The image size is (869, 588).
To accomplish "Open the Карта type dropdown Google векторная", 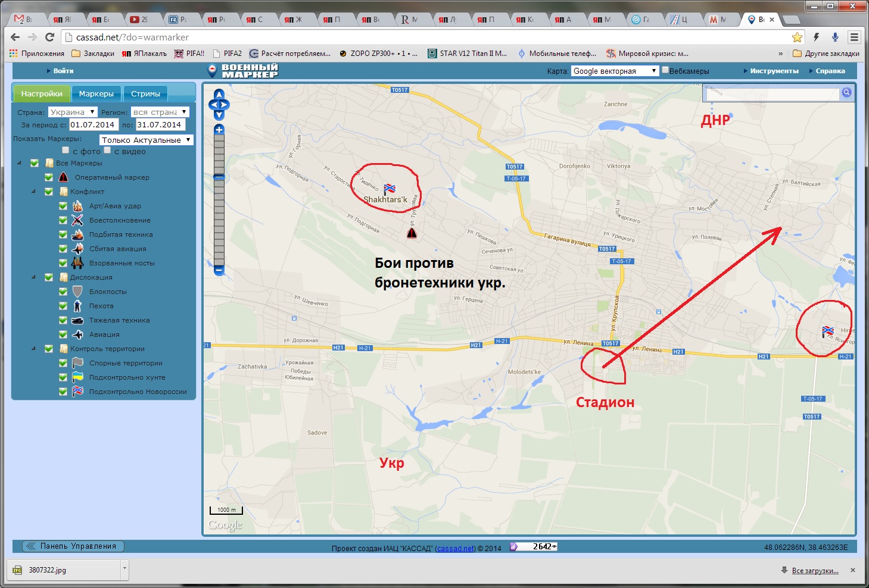I will pos(615,71).
